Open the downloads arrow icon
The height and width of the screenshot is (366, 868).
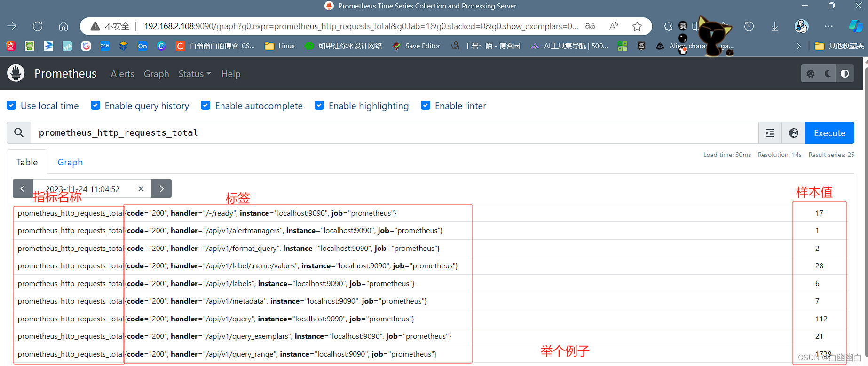click(x=775, y=26)
